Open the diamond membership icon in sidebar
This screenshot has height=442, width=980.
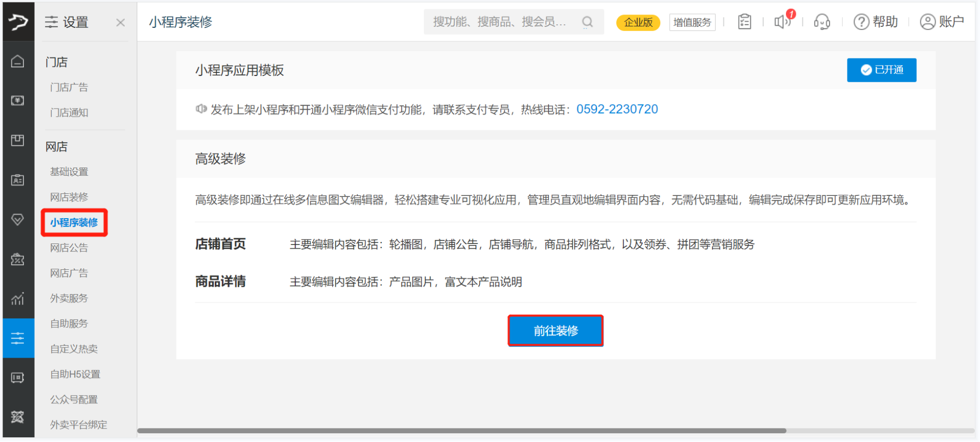coord(18,220)
